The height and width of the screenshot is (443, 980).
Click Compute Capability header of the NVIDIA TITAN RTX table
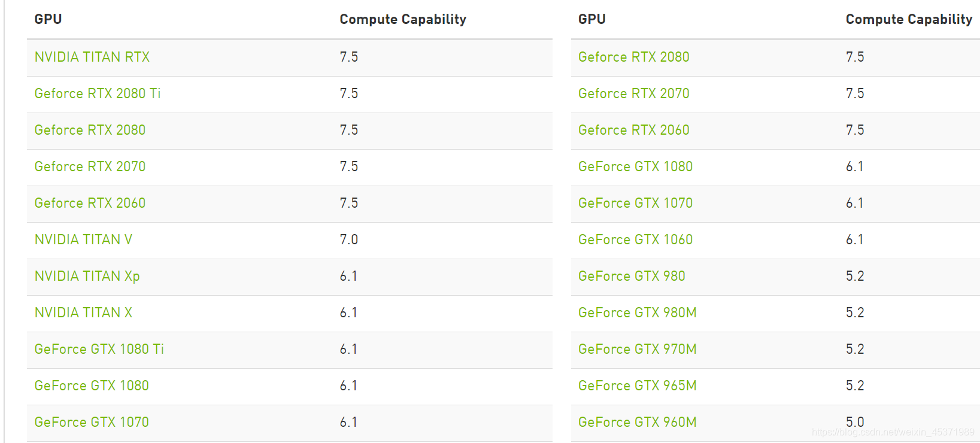pos(403,19)
